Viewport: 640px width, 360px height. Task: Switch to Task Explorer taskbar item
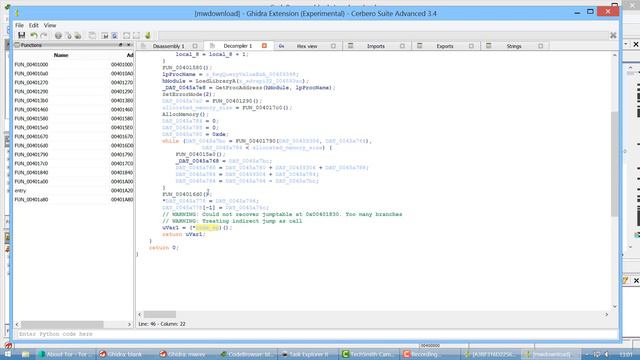pos(309,354)
